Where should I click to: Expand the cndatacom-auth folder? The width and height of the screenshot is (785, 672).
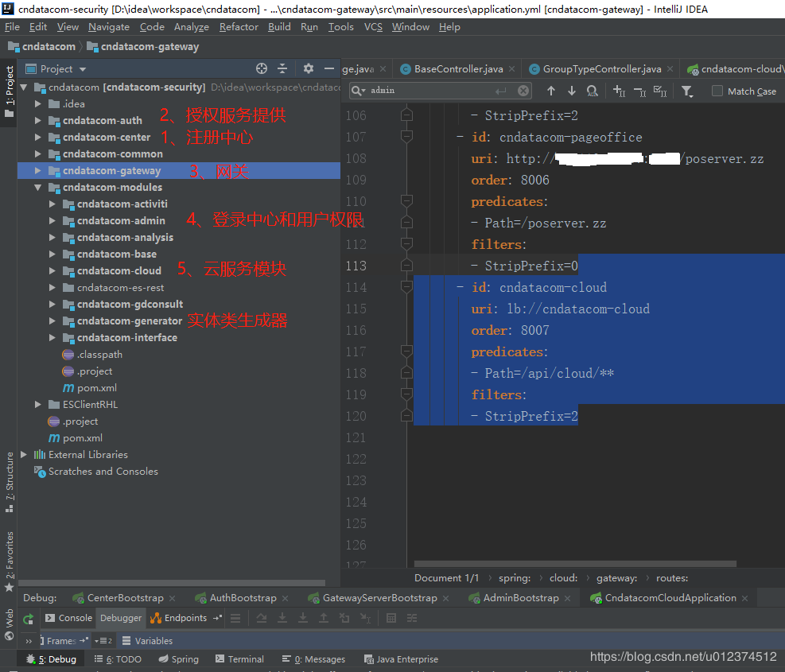click(38, 120)
